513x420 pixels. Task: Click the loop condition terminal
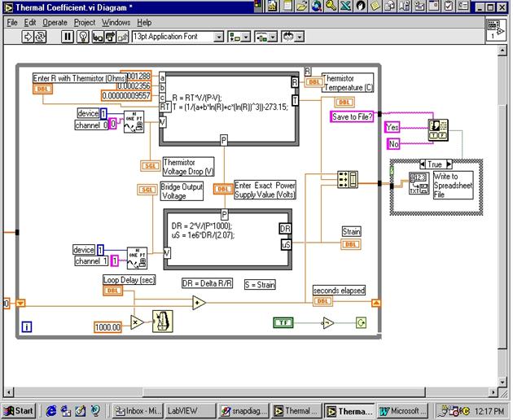[x=360, y=322]
